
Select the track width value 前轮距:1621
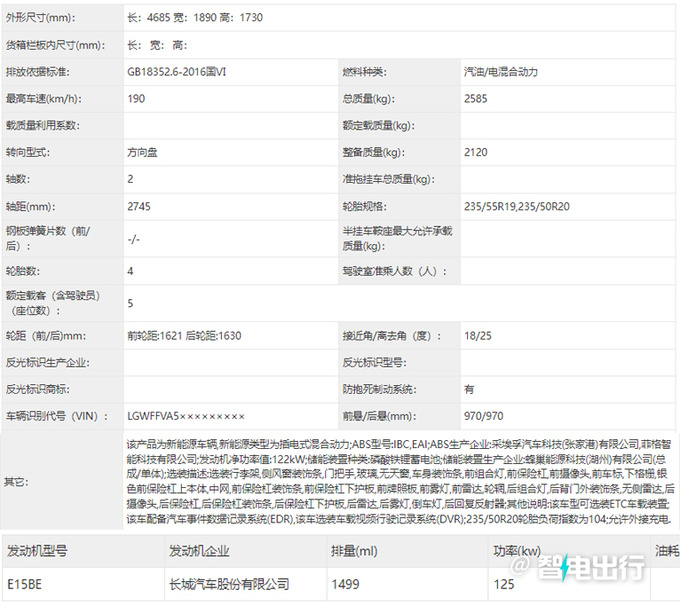point(155,336)
